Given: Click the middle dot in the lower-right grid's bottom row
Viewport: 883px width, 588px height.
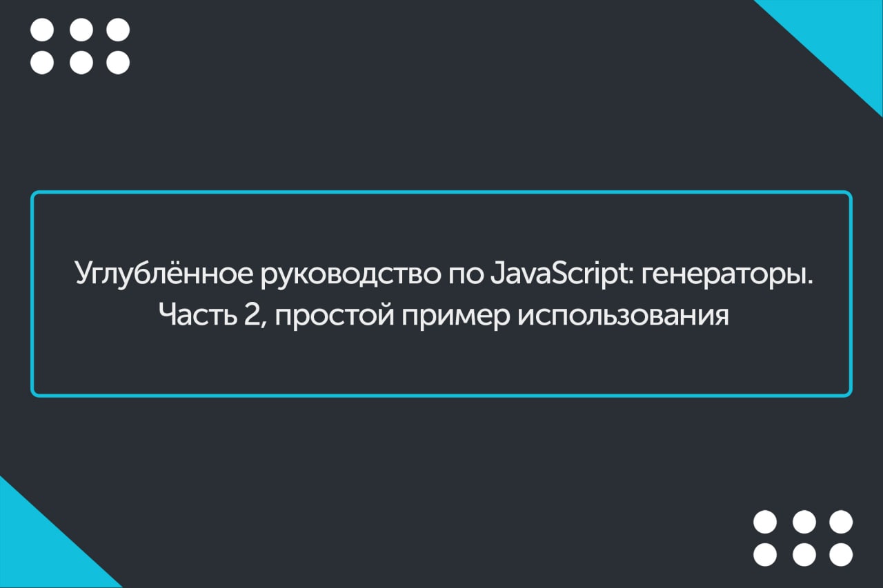Looking at the screenshot, I should (804, 554).
